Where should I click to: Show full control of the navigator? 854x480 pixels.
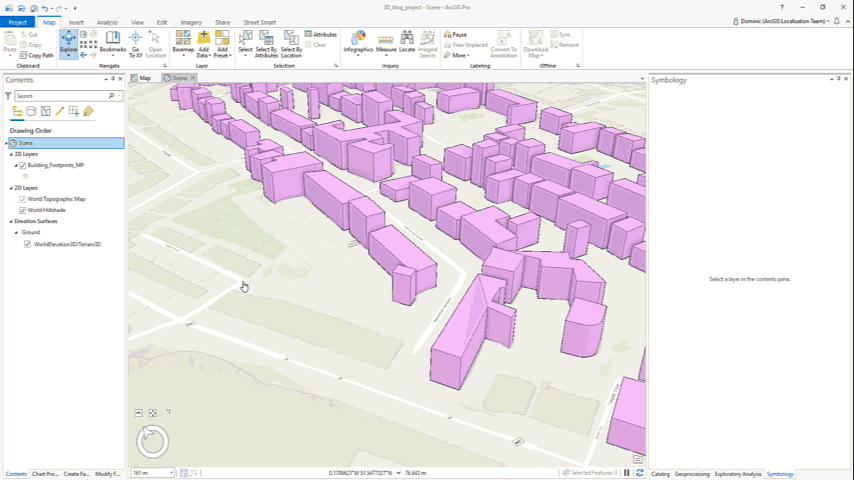(138, 413)
